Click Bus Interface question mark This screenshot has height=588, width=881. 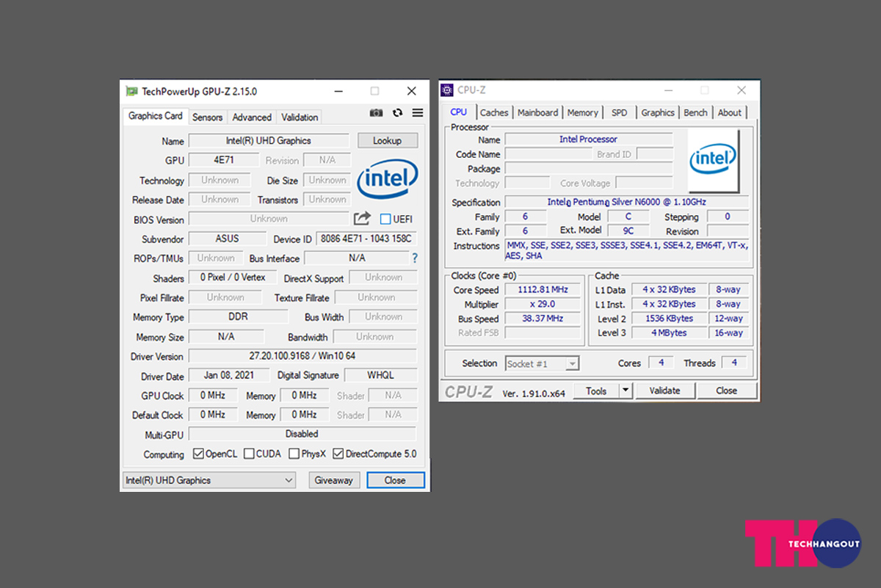click(415, 258)
